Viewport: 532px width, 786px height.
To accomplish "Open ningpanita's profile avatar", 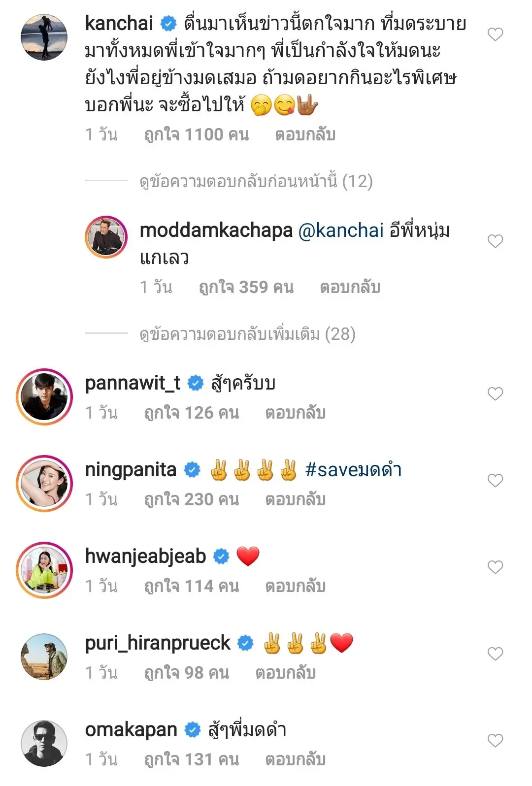I will pos(44,484).
